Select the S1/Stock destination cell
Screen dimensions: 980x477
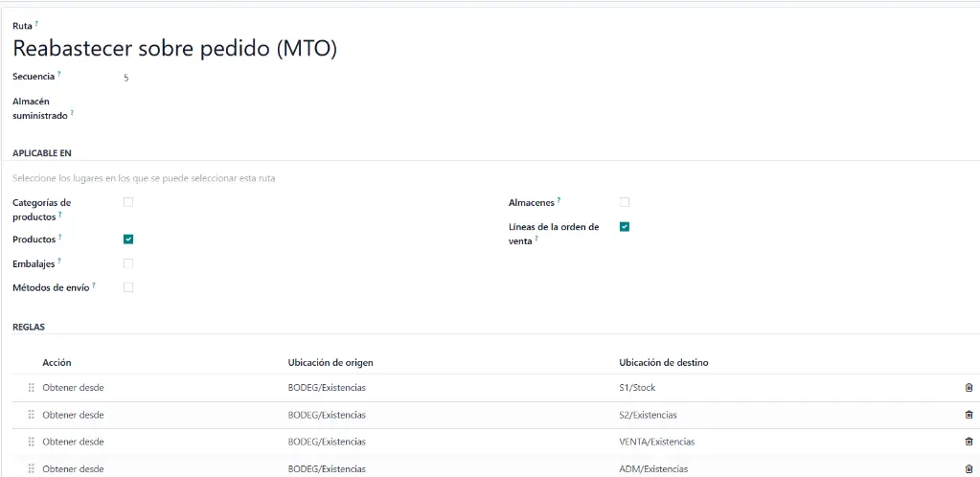(x=637, y=388)
